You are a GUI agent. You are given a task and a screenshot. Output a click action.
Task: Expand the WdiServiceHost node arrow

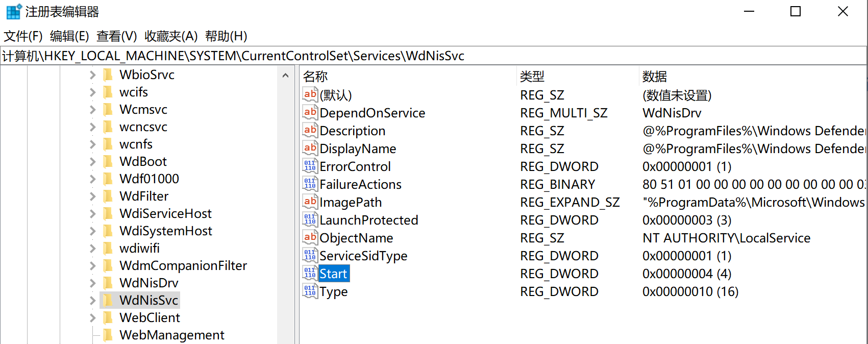[92, 213]
